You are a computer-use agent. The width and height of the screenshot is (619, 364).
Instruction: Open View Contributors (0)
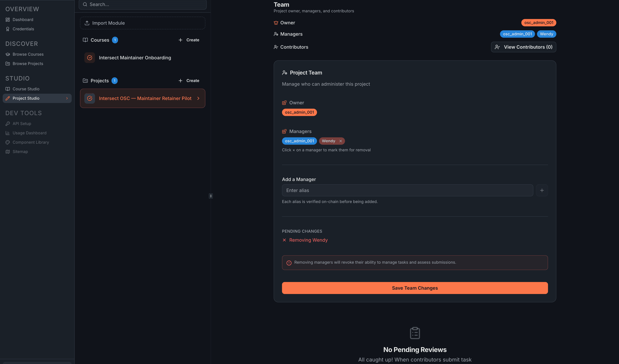click(523, 47)
